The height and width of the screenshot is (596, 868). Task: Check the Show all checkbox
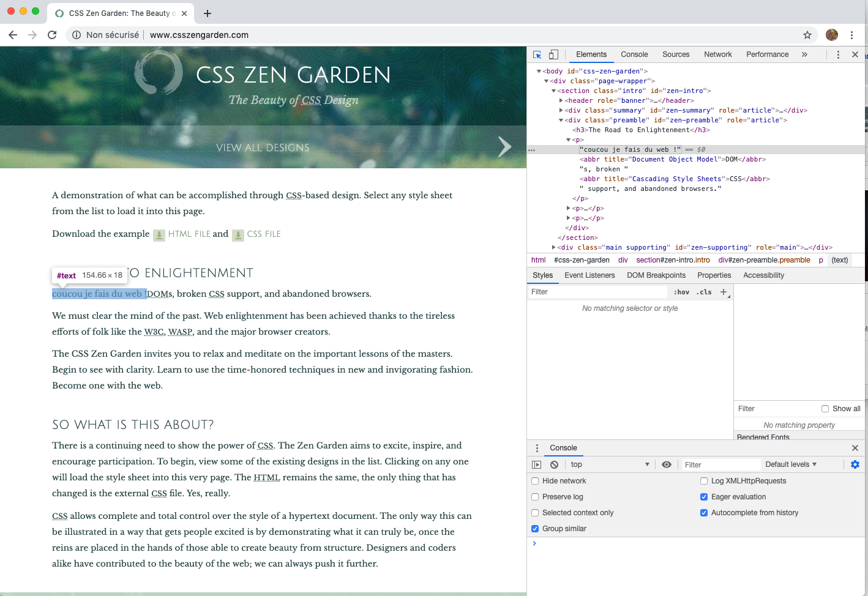click(x=825, y=409)
